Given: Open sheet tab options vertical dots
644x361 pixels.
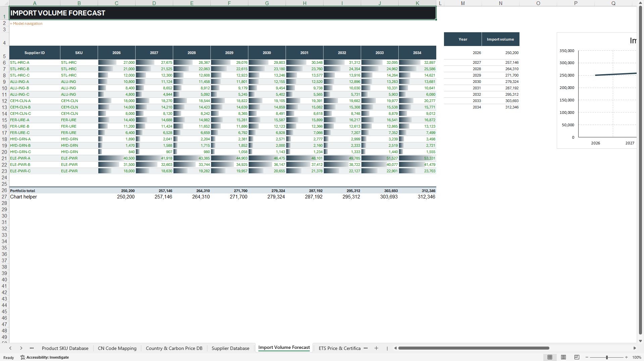Looking at the screenshot, I should click(x=387, y=348).
